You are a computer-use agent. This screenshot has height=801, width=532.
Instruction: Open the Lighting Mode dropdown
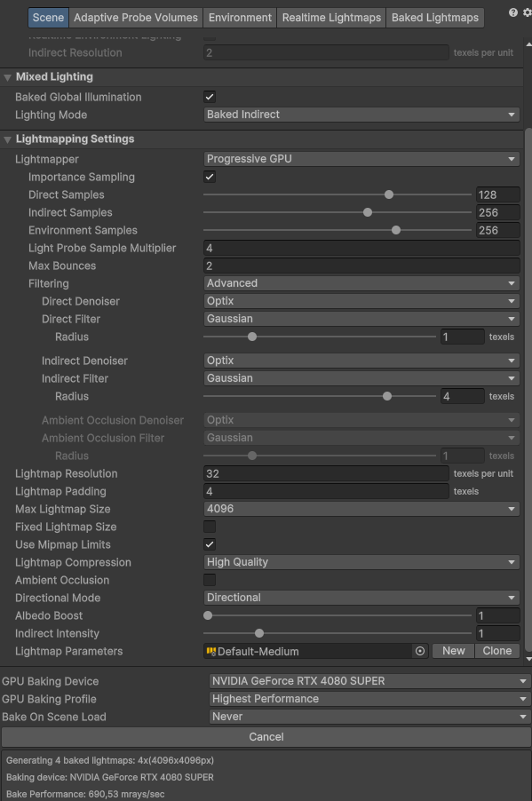(360, 115)
